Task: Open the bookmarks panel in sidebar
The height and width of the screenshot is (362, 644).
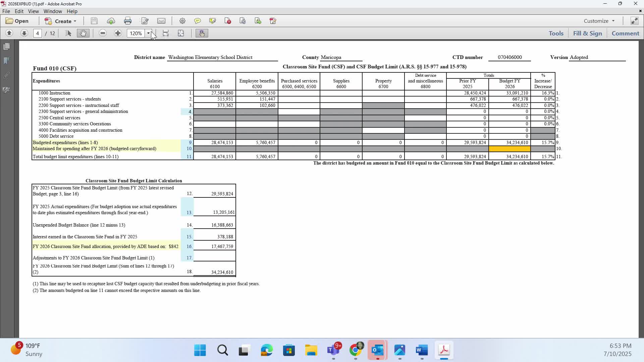Action: pyautogui.click(x=6, y=61)
